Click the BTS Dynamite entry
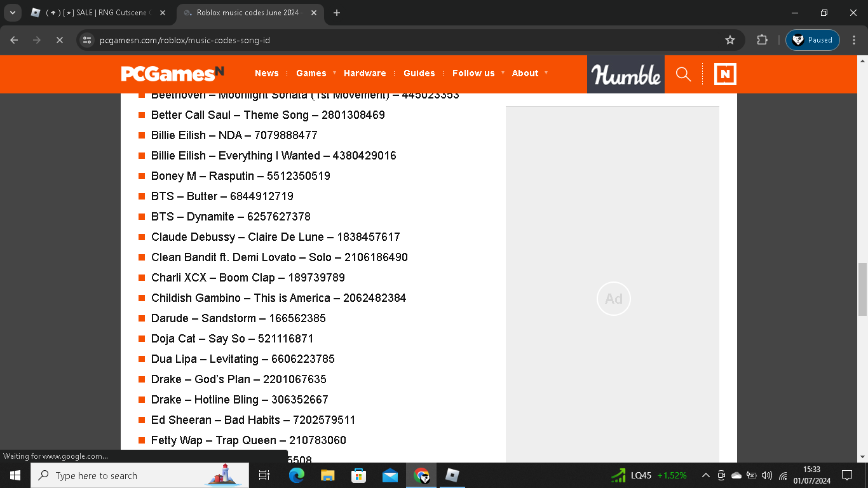The height and width of the screenshot is (488, 868). pyautogui.click(x=231, y=217)
